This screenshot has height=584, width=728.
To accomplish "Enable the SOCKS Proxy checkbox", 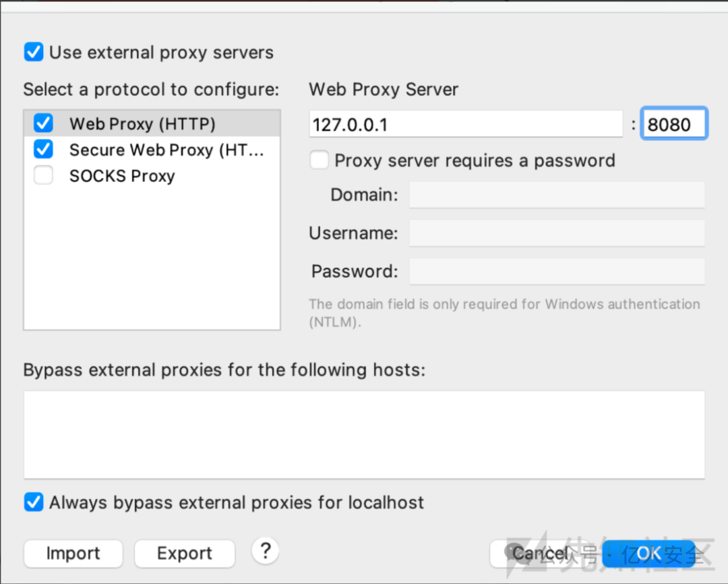I will pyautogui.click(x=44, y=176).
